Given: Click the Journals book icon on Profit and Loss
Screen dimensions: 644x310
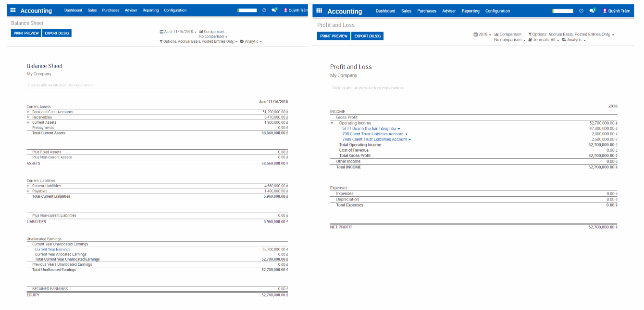Looking at the screenshot, I should click(531, 40).
